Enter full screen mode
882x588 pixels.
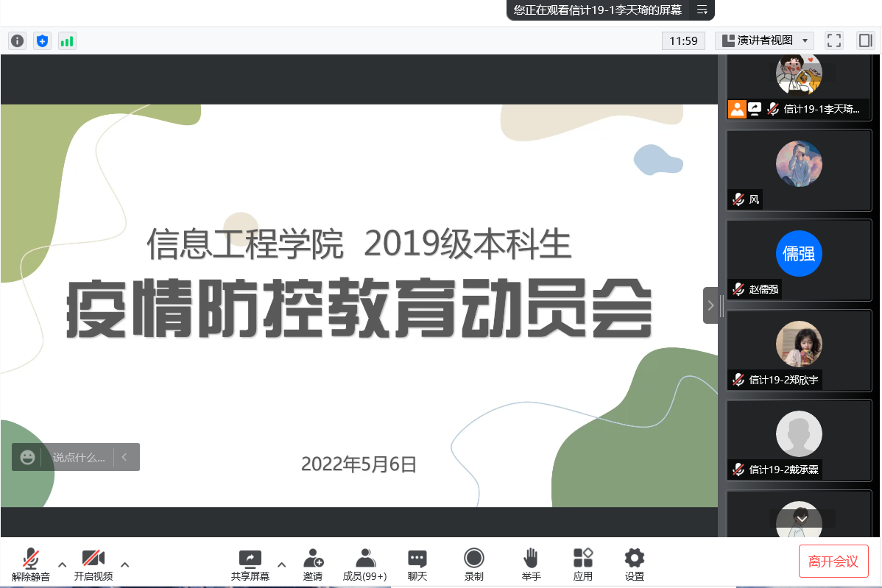(x=833, y=40)
